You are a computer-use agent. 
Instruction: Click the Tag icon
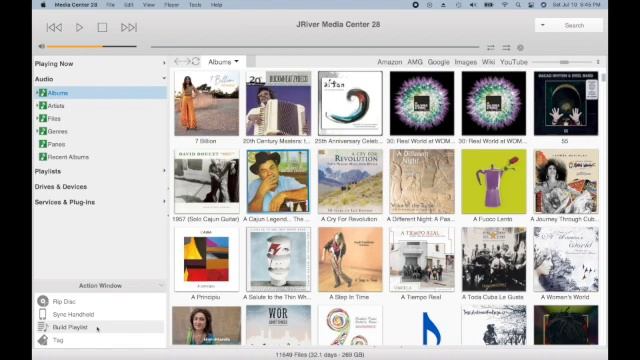(43, 340)
